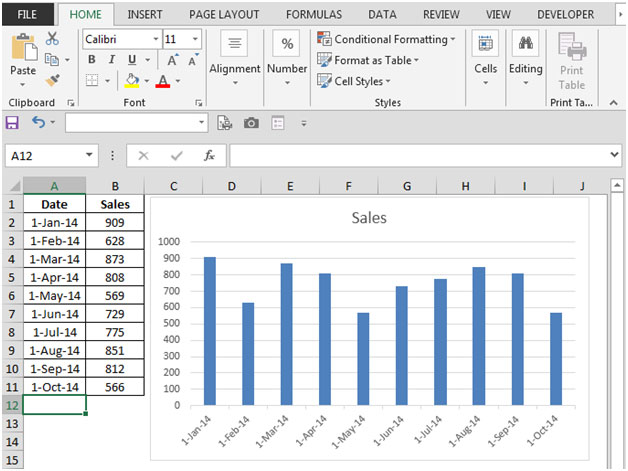Open the Editing binoculars group

(x=525, y=43)
